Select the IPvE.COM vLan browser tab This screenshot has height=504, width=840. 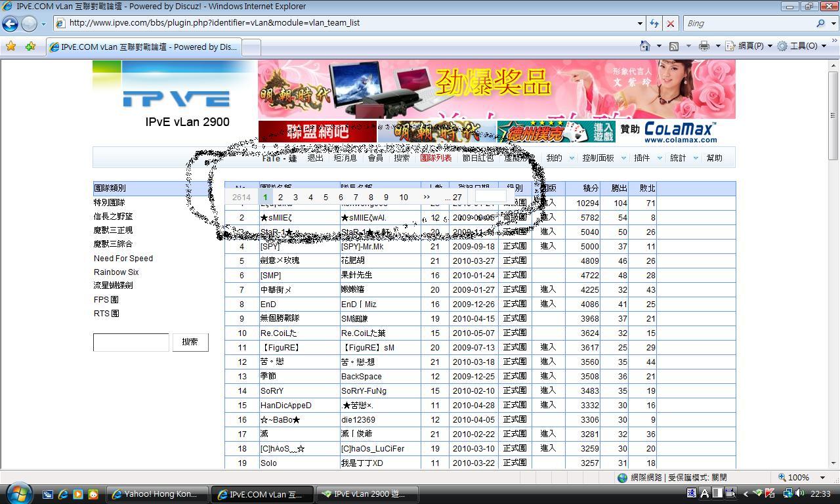point(144,47)
